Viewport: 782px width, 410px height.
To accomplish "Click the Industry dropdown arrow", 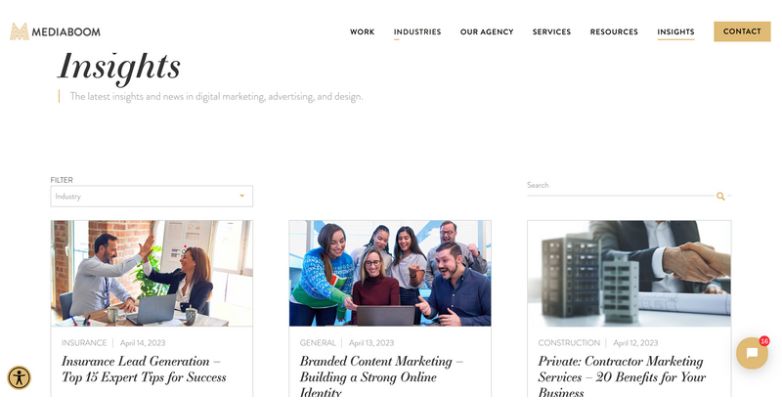I will point(242,196).
